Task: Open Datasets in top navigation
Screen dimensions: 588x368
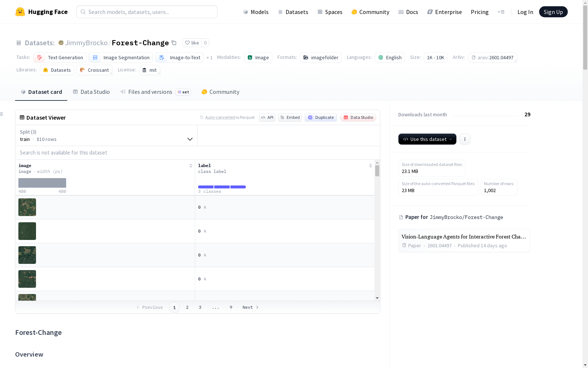Action: pos(293,12)
